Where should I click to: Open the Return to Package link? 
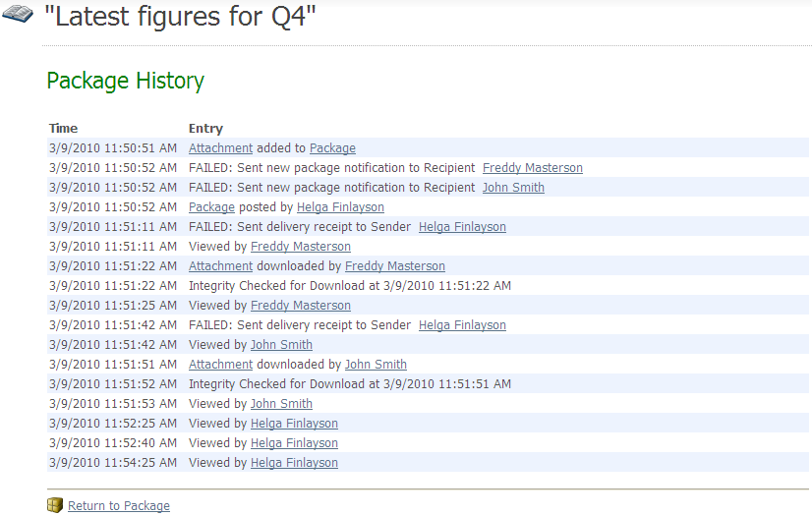coord(119,505)
